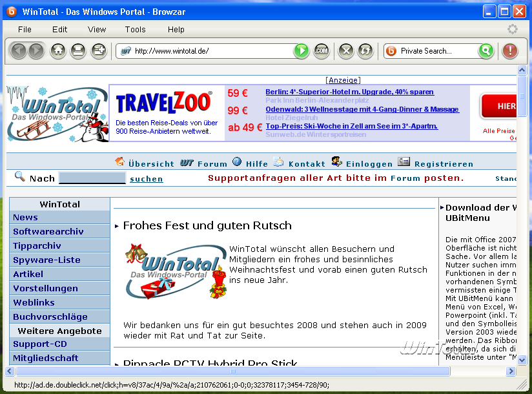
Task: Click the .COM auto-complete button
Action: point(322,51)
